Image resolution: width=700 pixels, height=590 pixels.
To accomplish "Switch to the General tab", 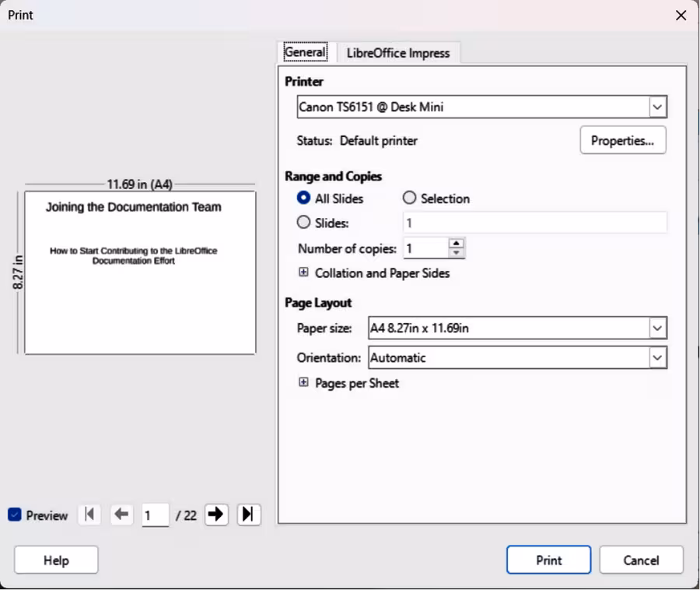I will (306, 52).
